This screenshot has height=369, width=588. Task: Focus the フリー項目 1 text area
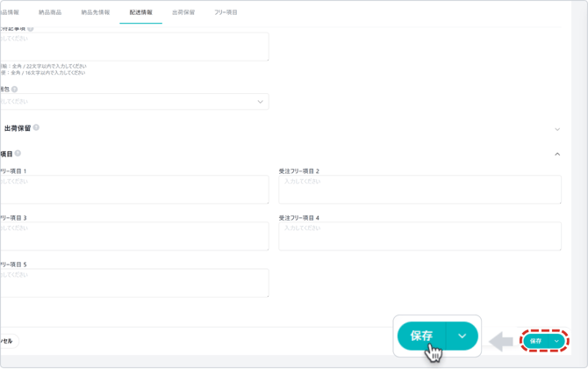(x=134, y=190)
